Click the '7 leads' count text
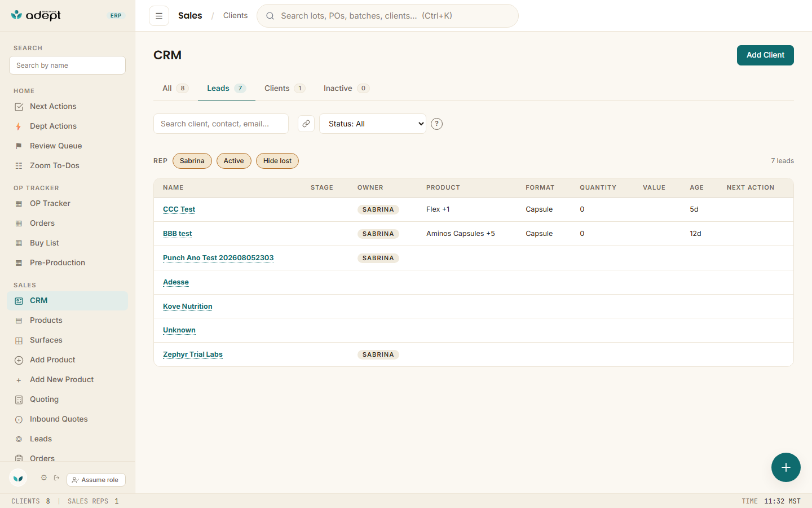The height and width of the screenshot is (508, 812). (782, 161)
